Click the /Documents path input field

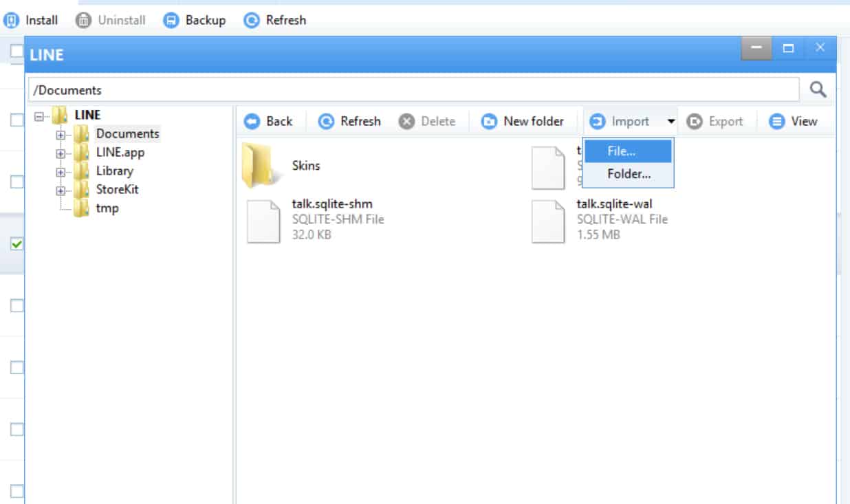coord(413,90)
